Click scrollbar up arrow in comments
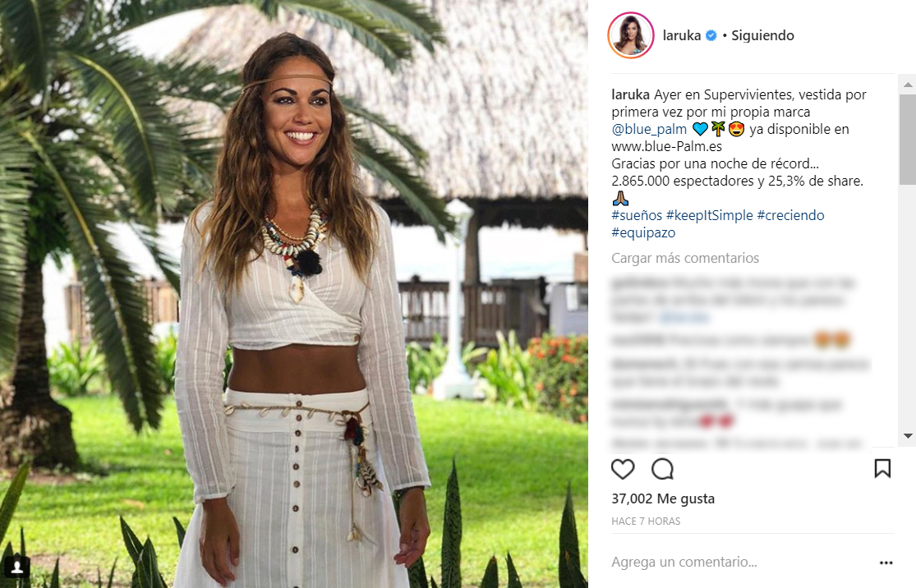The height and width of the screenshot is (588, 916). (x=907, y=85)
